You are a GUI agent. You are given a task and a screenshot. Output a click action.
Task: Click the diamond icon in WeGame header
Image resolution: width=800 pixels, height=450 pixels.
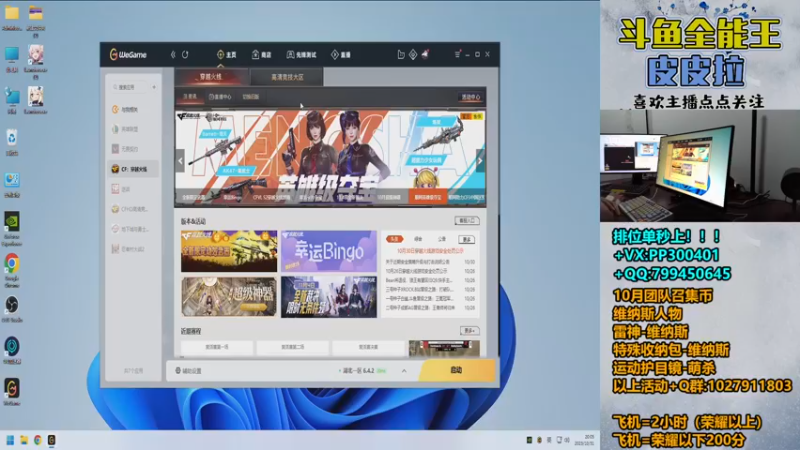point(413,55)
